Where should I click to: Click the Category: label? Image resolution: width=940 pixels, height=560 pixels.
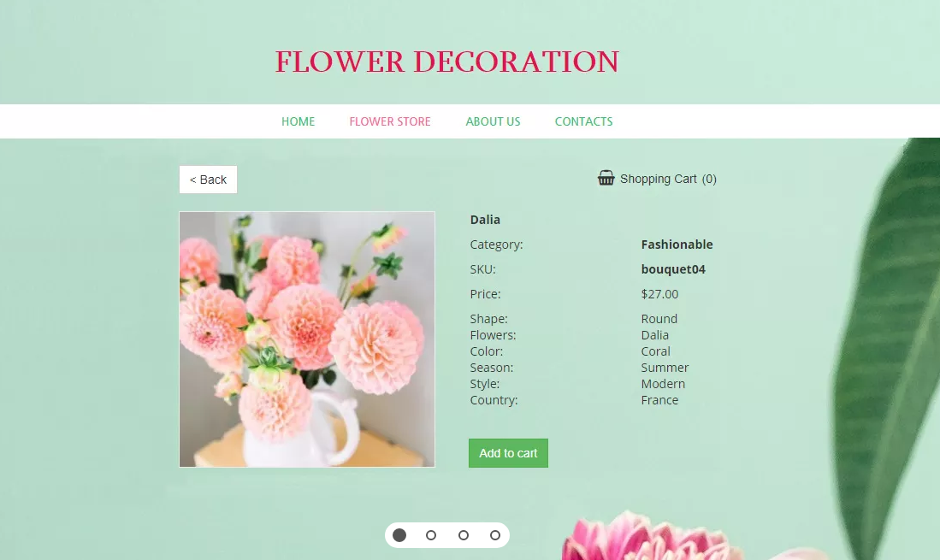[x=496, y=245]
